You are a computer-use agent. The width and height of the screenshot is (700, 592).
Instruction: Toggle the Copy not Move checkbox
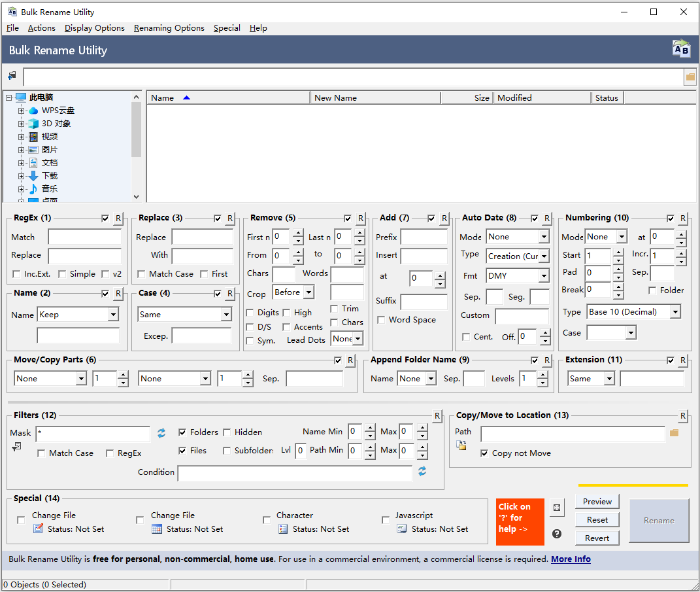[484, 453]
